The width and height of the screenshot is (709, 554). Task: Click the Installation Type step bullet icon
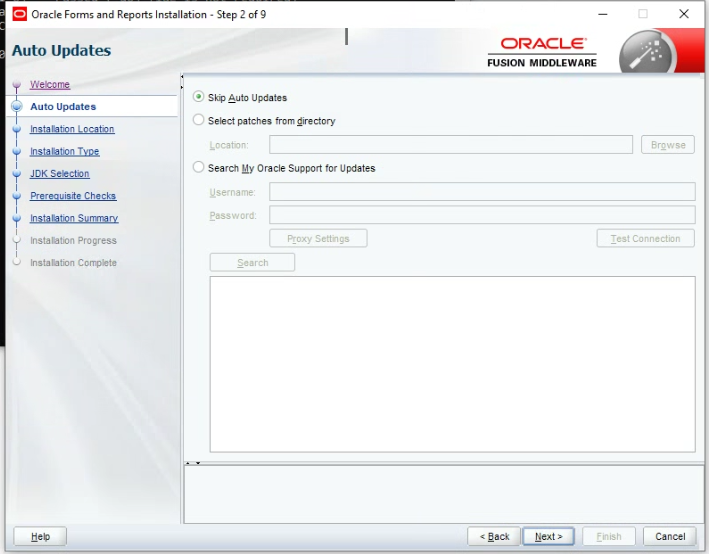(17, 151)
